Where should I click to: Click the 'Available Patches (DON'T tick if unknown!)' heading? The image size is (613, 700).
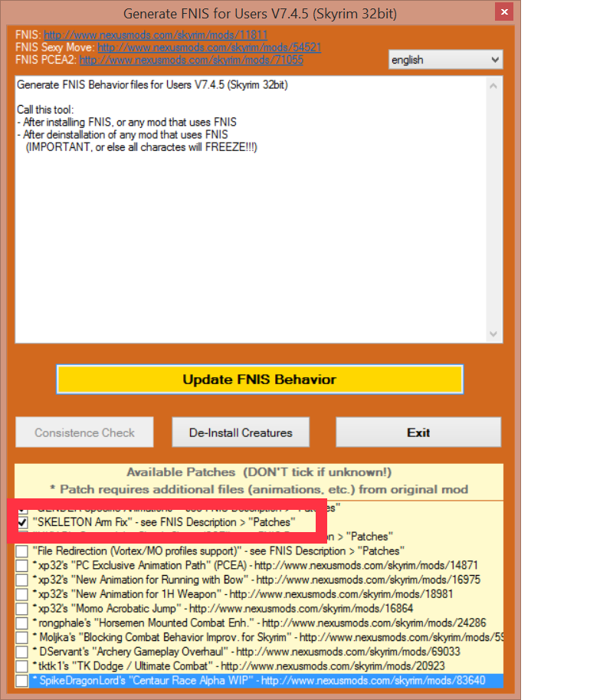point(259,472)
